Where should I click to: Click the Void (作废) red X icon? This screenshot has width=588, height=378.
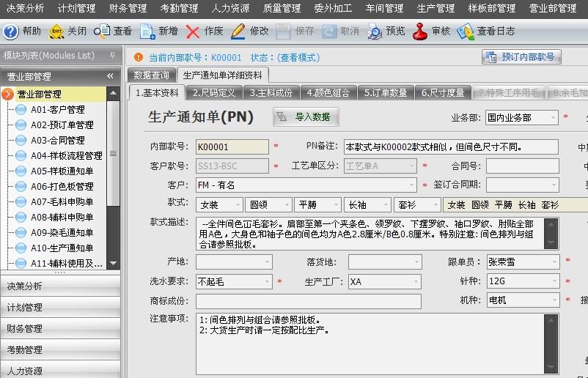point(193,31)
